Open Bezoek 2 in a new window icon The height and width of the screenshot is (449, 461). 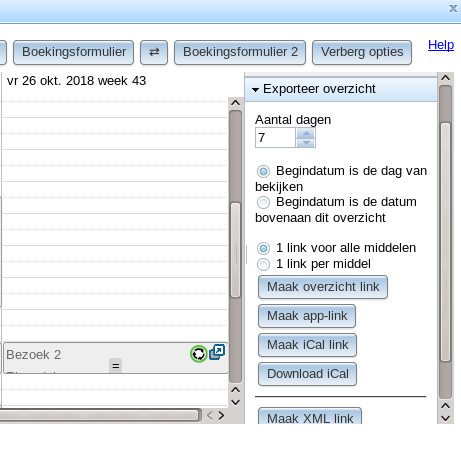tap(217, 352)
